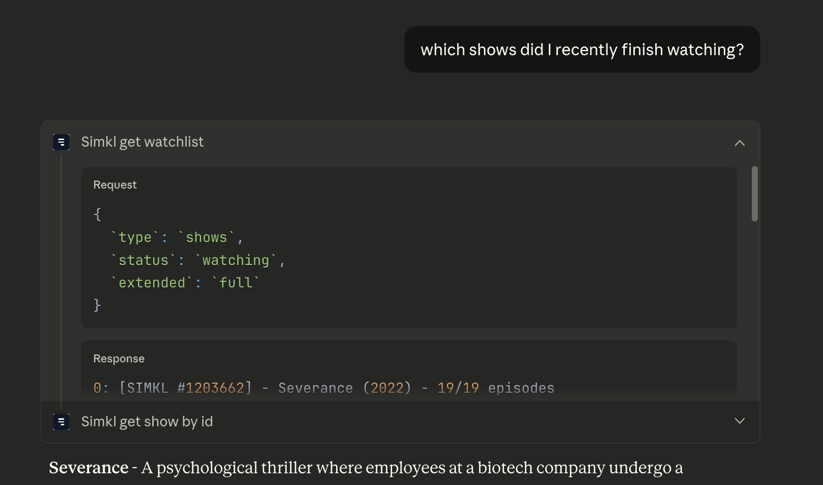Click the closing brace in the request
The width and height of the screenshot is (823, 485).
click(x=97, y=305)
